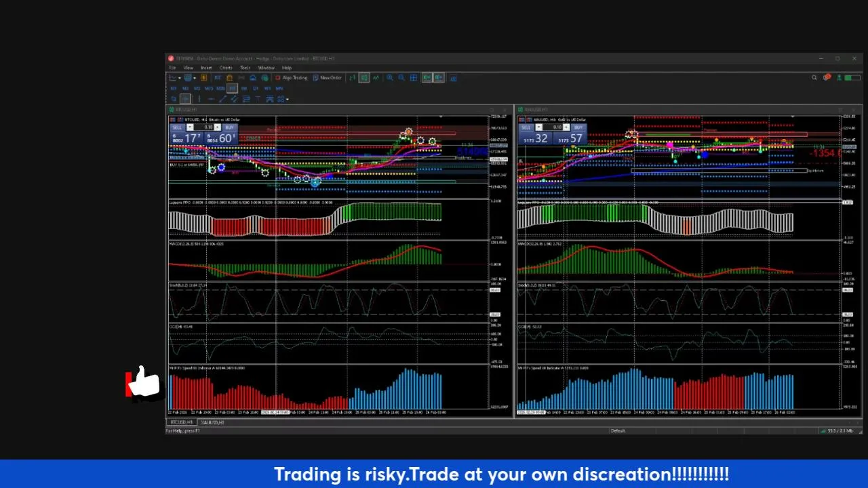Viewport: 868px width, 488px height.
Task: Select the M15 timeframe
Action: 209,88
